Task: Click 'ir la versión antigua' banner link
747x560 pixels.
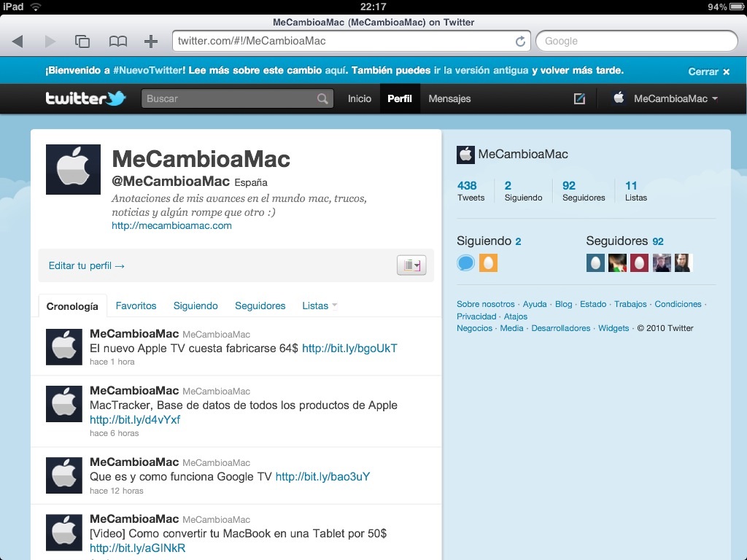Action: click(x=481, y=71)
